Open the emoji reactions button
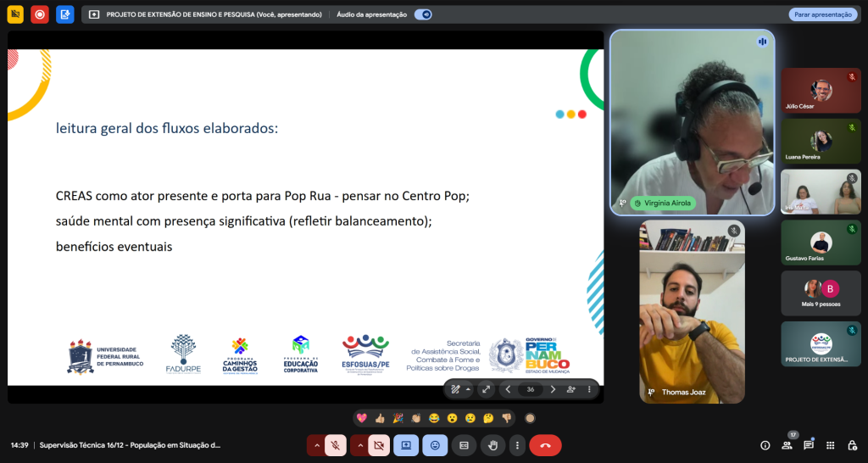 pyautogui.click(x=435, y=445)
